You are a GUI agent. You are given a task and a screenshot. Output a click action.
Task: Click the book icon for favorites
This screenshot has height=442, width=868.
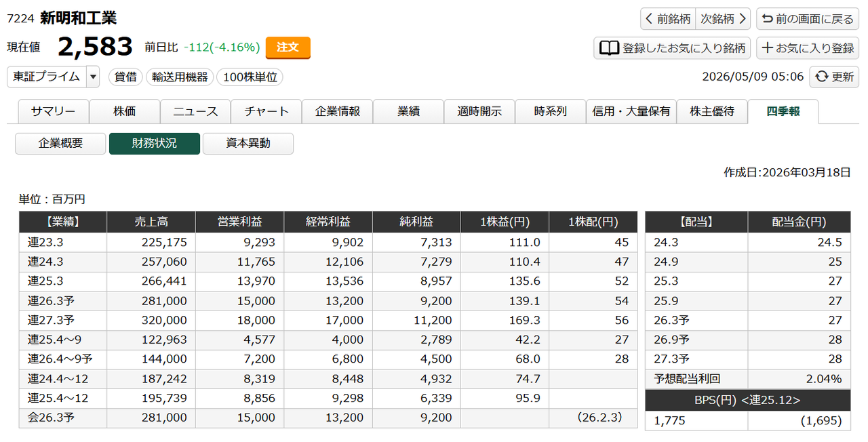coord(610,48)
